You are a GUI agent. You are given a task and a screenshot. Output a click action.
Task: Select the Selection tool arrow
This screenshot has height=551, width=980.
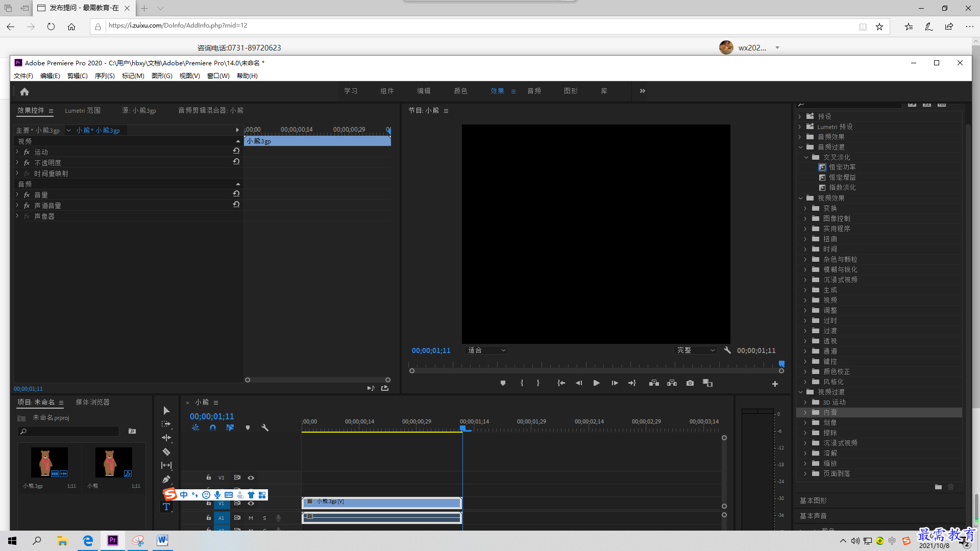pos(166,411)
